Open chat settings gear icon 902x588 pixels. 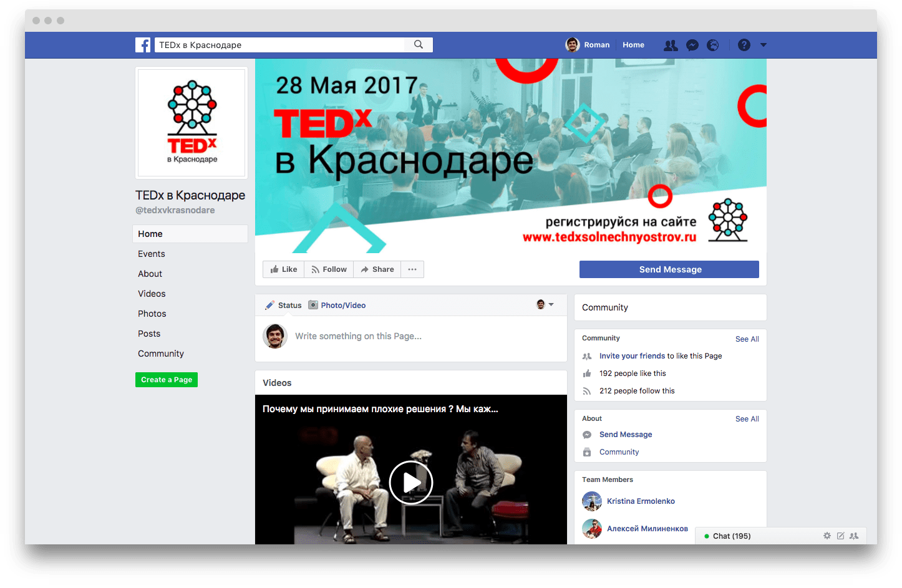point(827,536)
